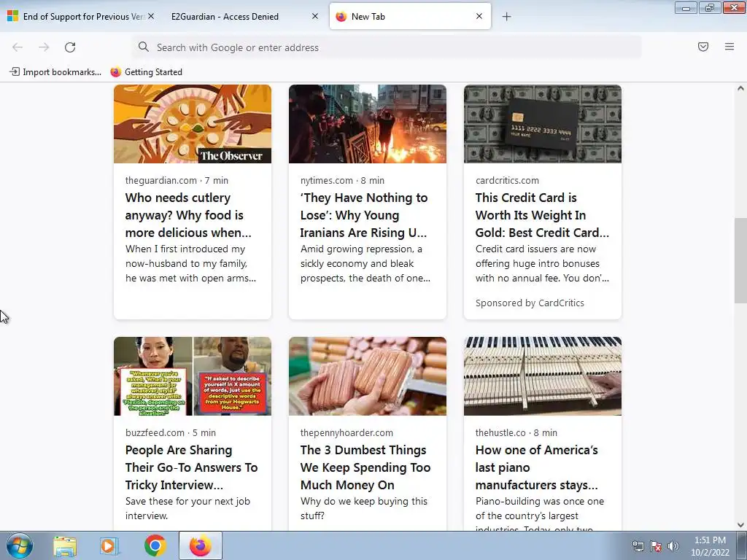Click Import bookmarks in the bookmarks bar
This screenshot has height=560, width=747.
(55, 72)
